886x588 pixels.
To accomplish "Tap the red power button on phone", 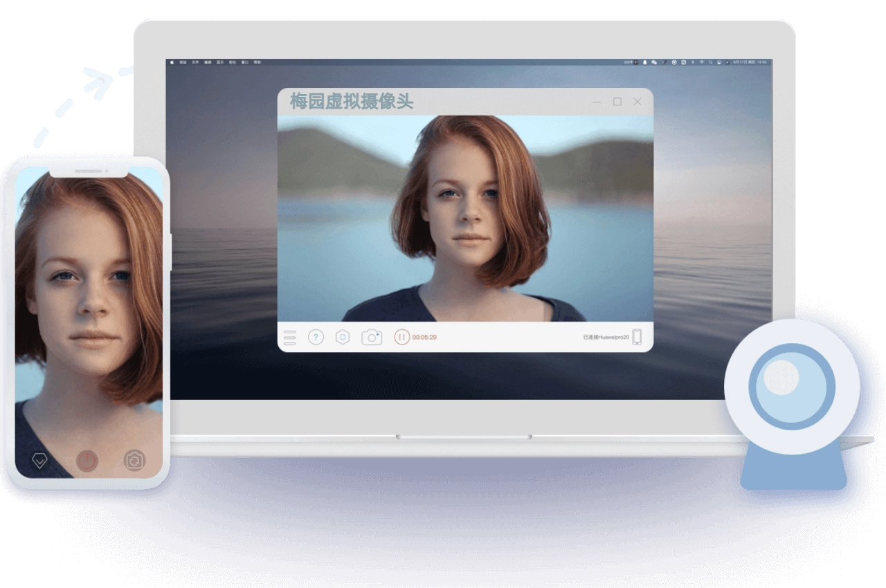I will [87, 461].
